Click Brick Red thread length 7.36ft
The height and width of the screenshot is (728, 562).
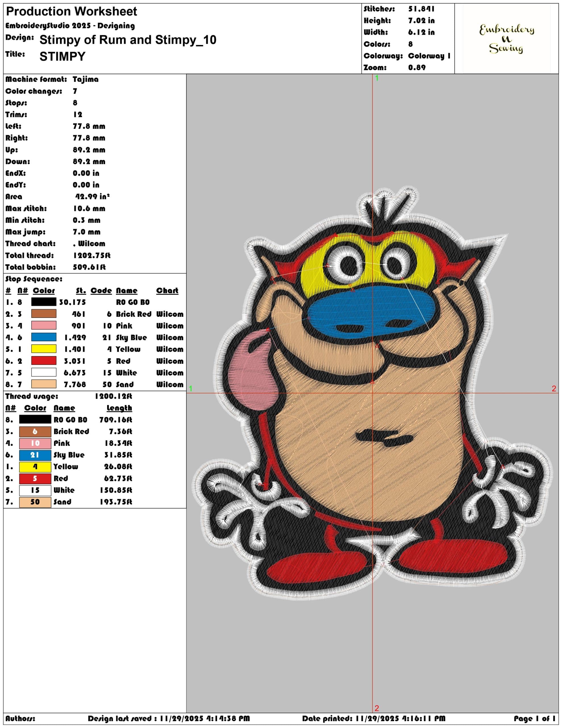[120, 431]
